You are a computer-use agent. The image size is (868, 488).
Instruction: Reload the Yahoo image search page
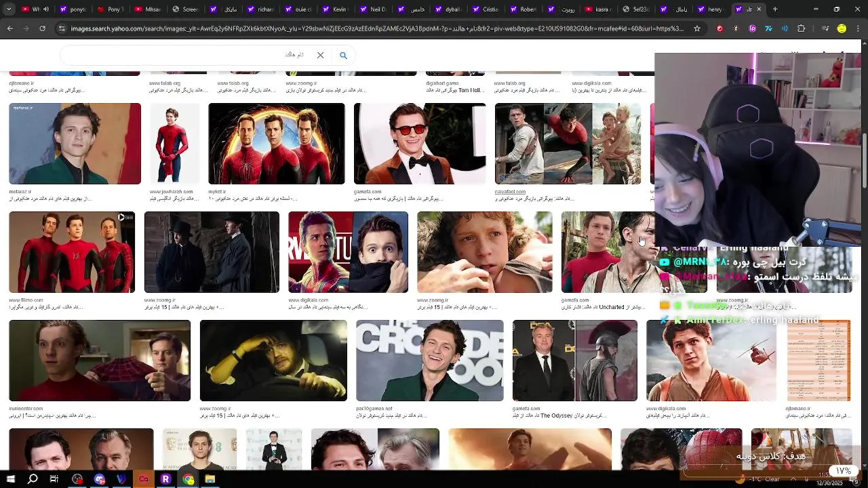[42, 28]
